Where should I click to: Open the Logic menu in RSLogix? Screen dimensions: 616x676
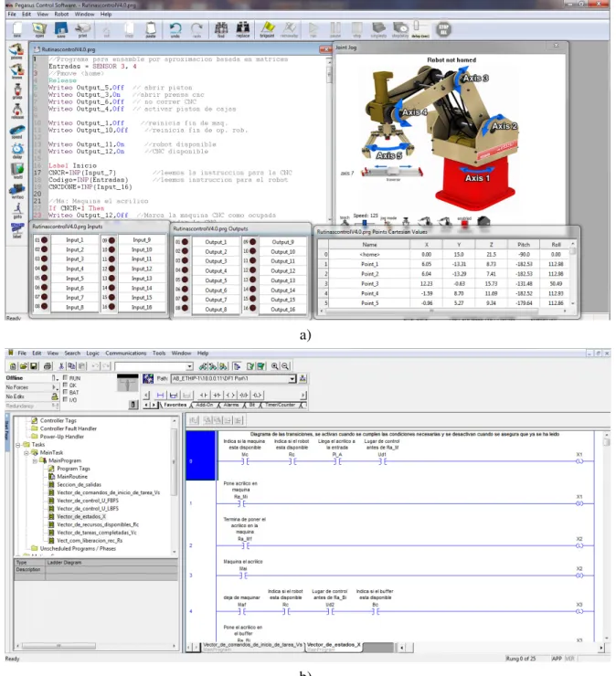pyautogui.click(x=92, y=354)
